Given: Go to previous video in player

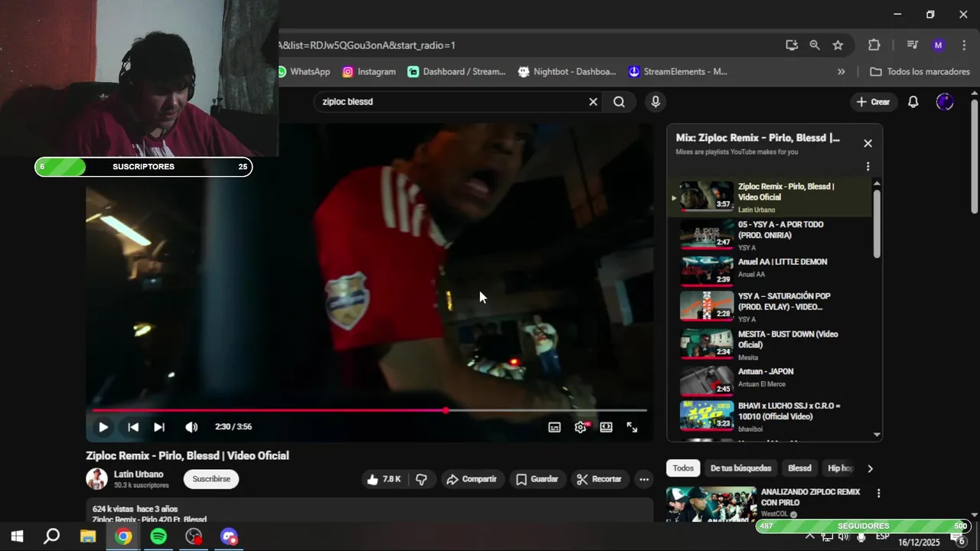Looking at the screenshot, I should (x=133, y=427).
